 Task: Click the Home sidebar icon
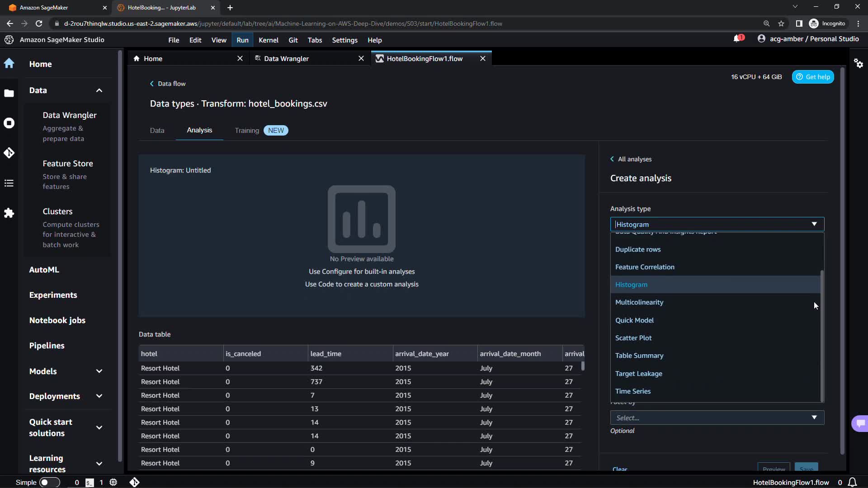click(9, 64)
